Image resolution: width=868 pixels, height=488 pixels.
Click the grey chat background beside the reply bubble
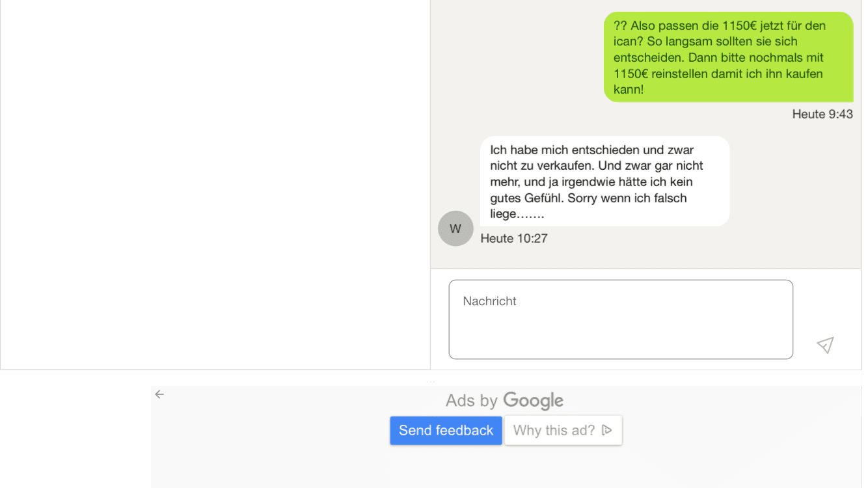[794, 189]
